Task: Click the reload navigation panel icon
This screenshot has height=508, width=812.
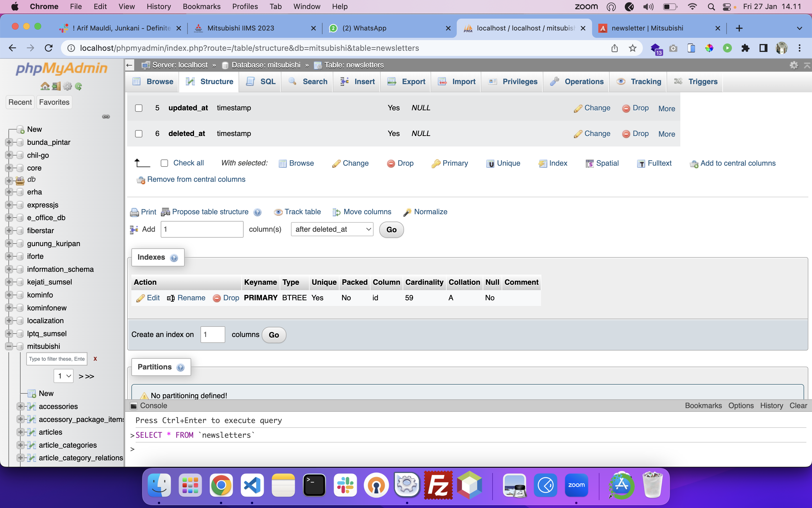Action: point(78,86)
